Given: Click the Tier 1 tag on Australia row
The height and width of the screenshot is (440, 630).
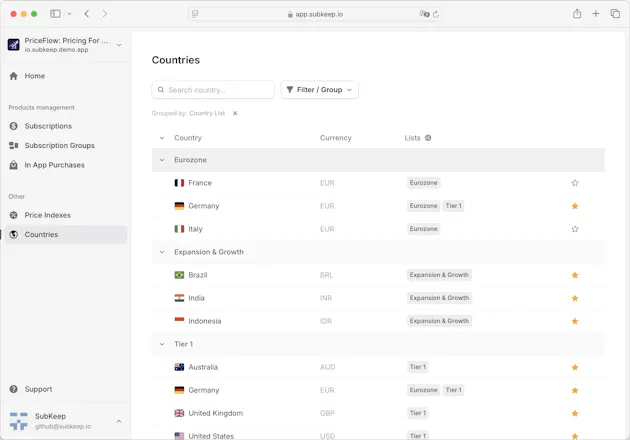Looking at the screenshot, I should tap(418, 367).
